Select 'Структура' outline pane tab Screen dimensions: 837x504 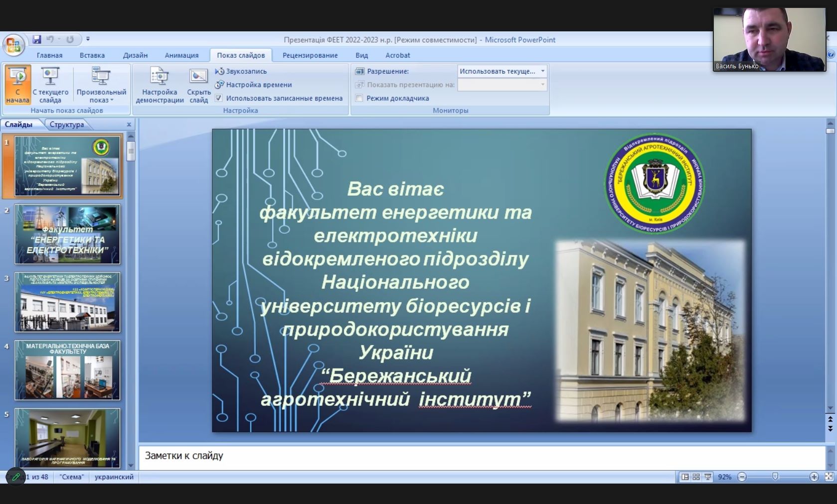tap(67, 125)
